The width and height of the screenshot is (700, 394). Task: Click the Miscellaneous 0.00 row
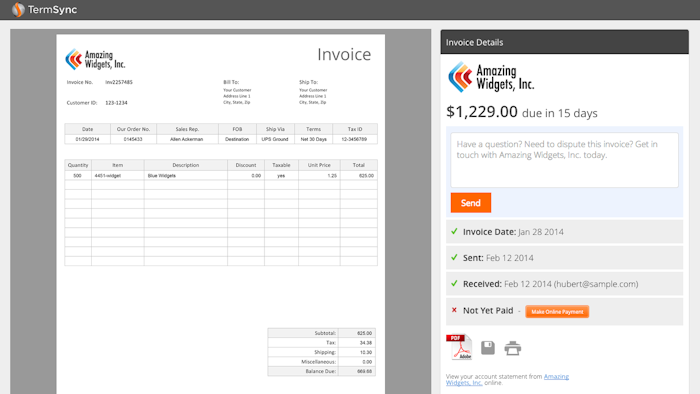click(321, 361)
